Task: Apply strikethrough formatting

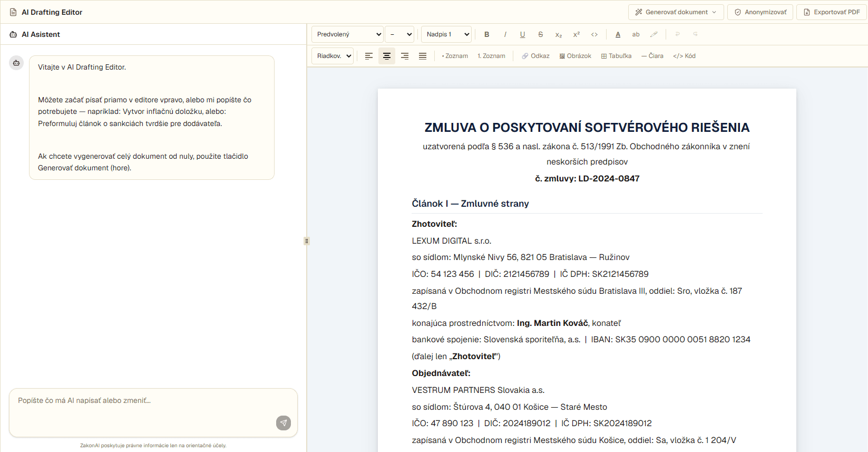Action: point(541,34)
